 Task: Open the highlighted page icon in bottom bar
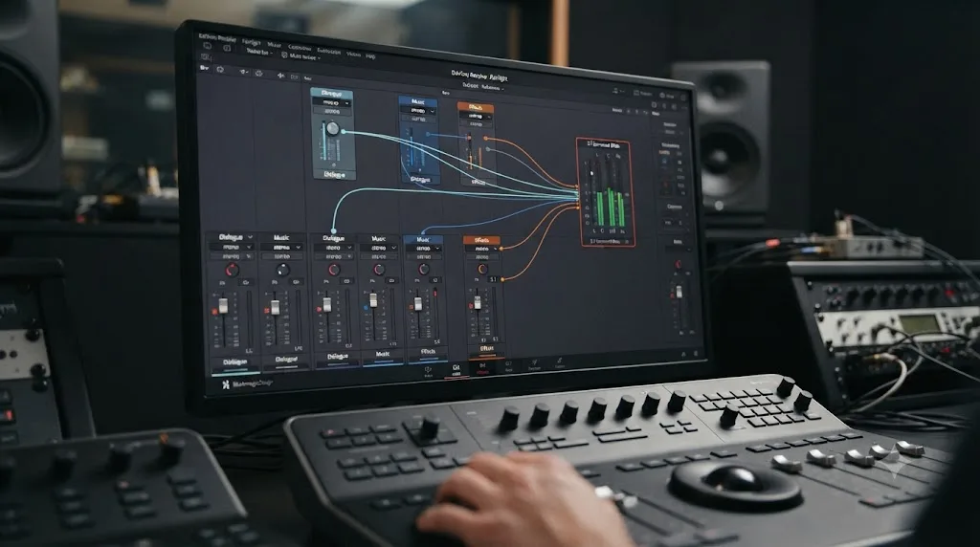point(456,370)
